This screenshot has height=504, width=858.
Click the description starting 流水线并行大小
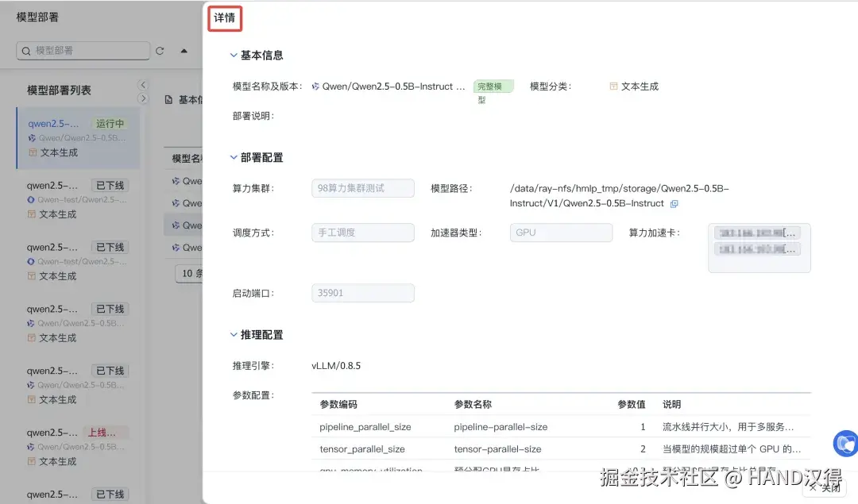click(729, 427)
